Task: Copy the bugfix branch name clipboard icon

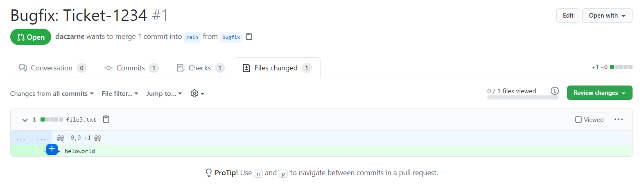Action: coord(249,37)
